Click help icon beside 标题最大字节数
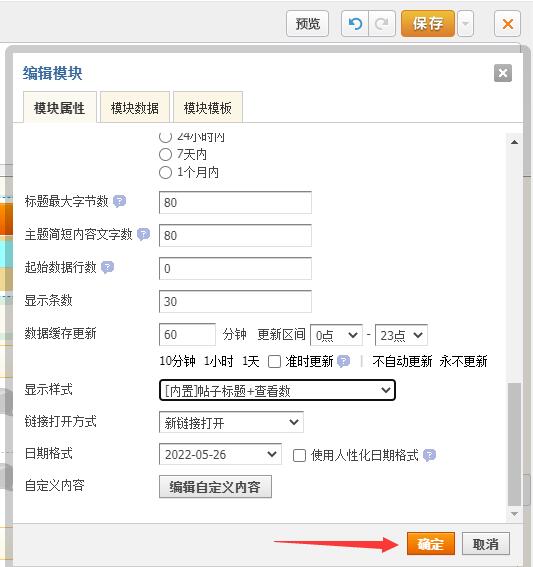 (119, 201)
